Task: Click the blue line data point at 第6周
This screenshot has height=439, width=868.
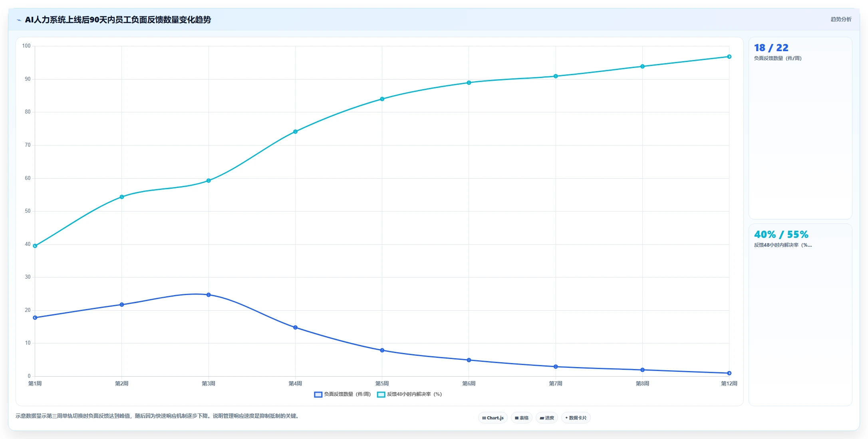Action: click(469, 360)
